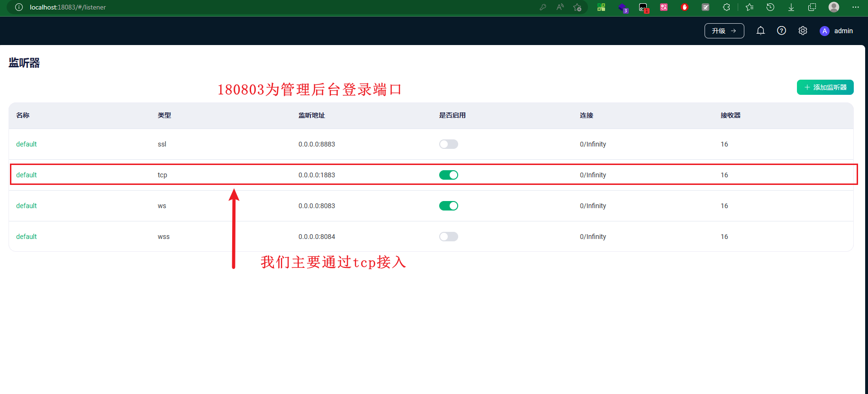The width and height of the screenshot is (868, 394).
Task: Open the wss default listener link
Action: pos(27,237)
